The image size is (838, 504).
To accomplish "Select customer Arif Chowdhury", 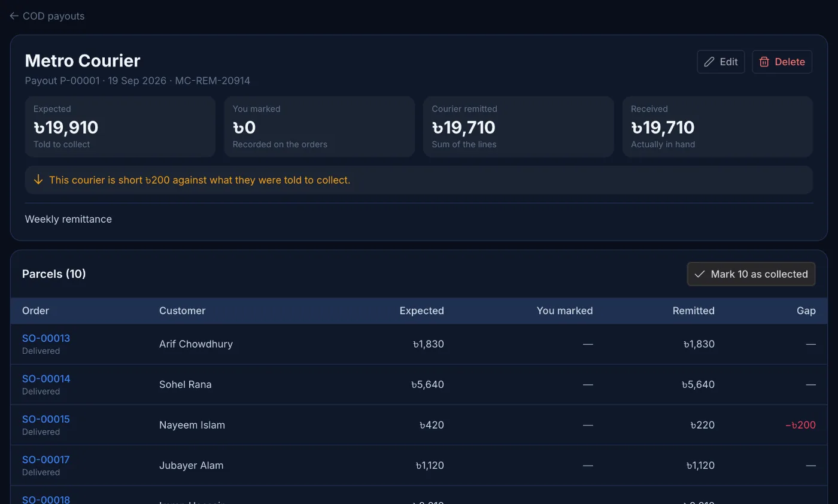I will 196,344.
